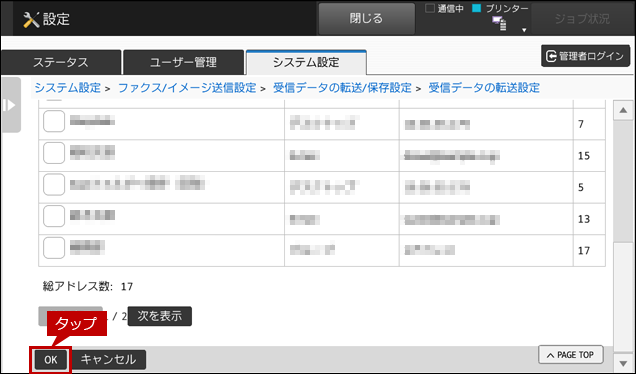636x374 pixels.
Task: Open 受信データの転送/保存設定 breadcrumb link
Action: point(342,88)
